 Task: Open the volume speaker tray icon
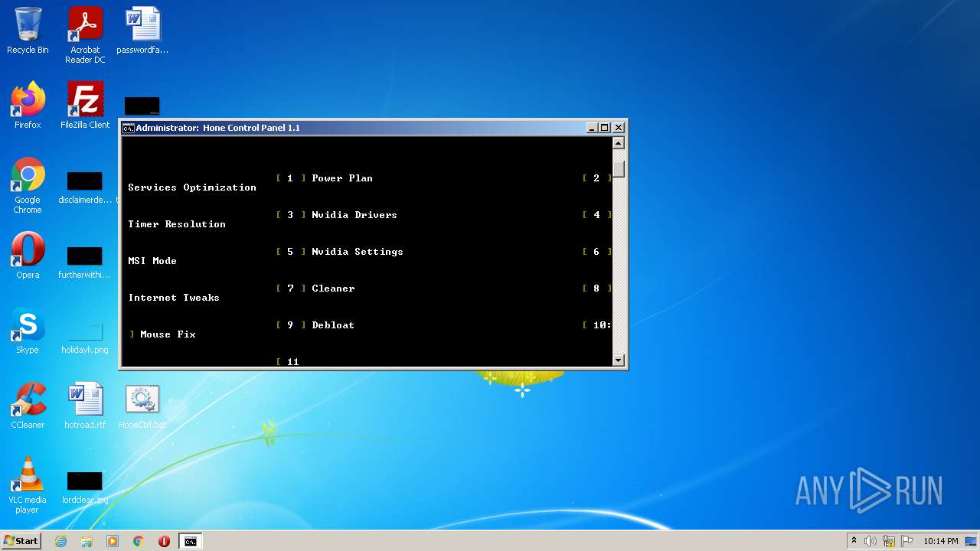click(871, 541)
